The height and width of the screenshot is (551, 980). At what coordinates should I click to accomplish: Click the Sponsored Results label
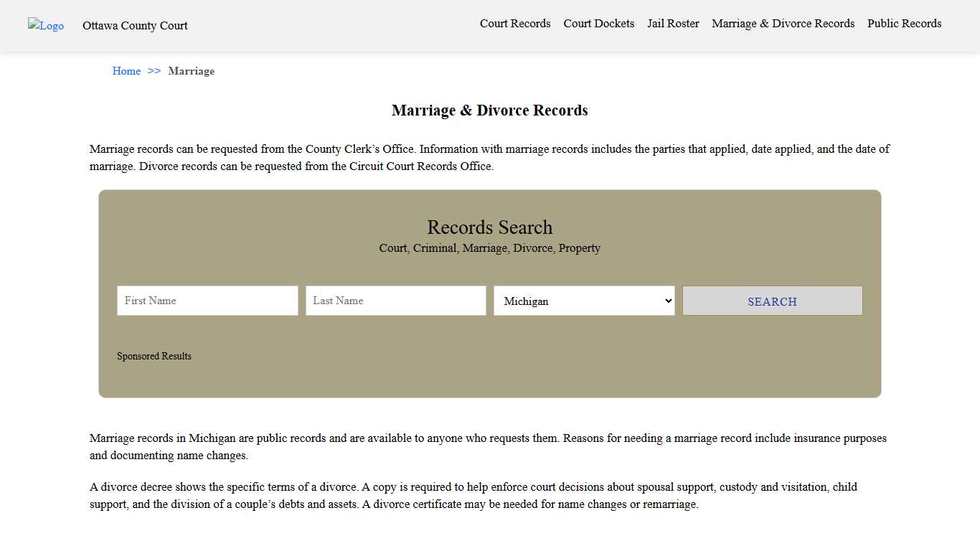154,356
